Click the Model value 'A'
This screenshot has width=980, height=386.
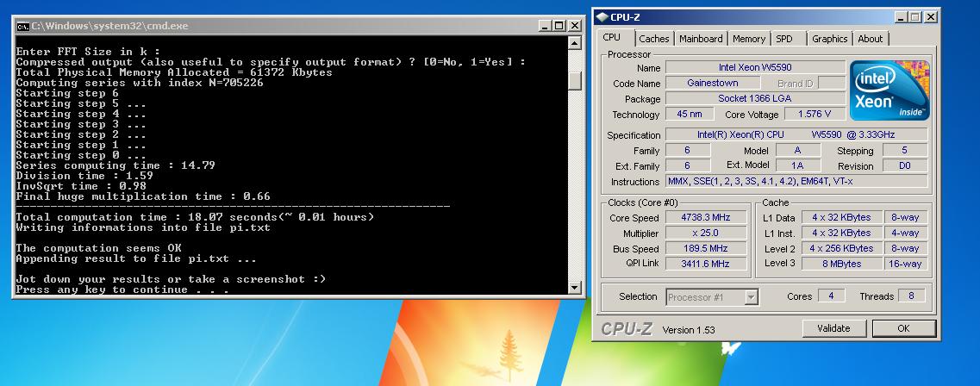(x=797, y=151)
